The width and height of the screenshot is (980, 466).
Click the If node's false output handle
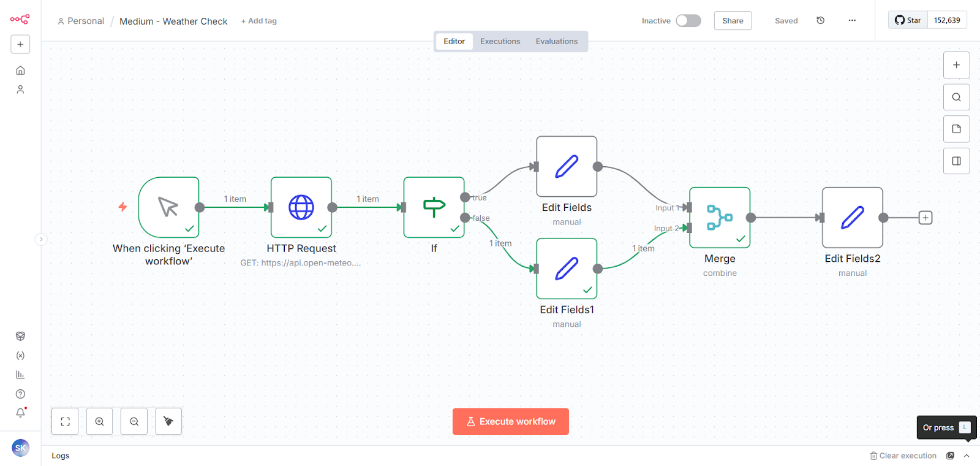pos(466,218)
